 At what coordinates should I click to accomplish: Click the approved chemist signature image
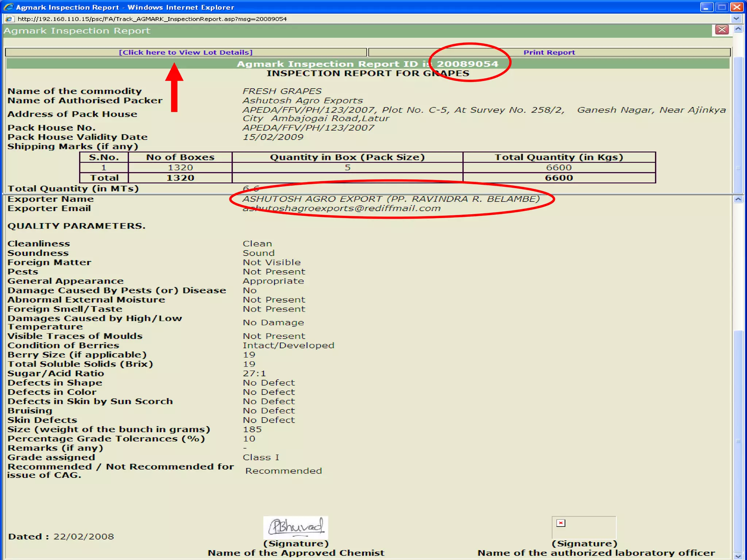295,527
